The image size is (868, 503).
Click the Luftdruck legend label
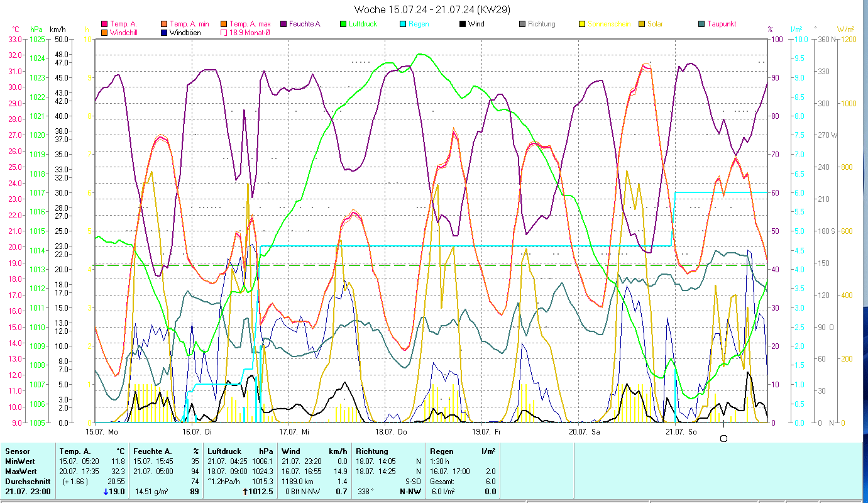click(364, 24)
